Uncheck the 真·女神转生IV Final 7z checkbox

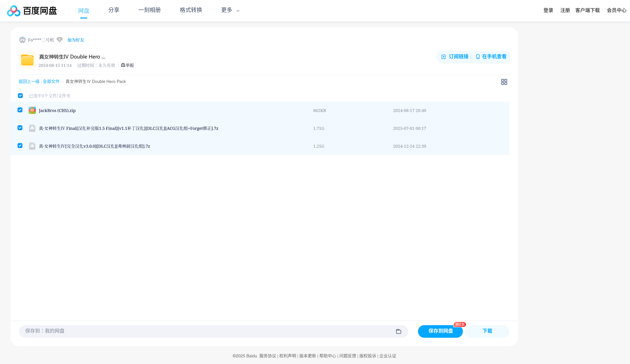click(x=20, y=128)
